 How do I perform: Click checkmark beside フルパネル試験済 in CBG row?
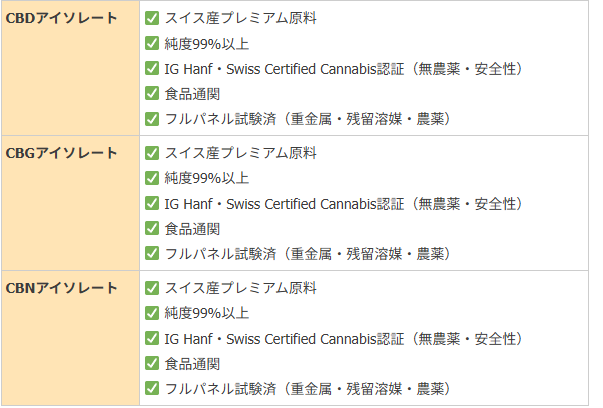[152, 253]
